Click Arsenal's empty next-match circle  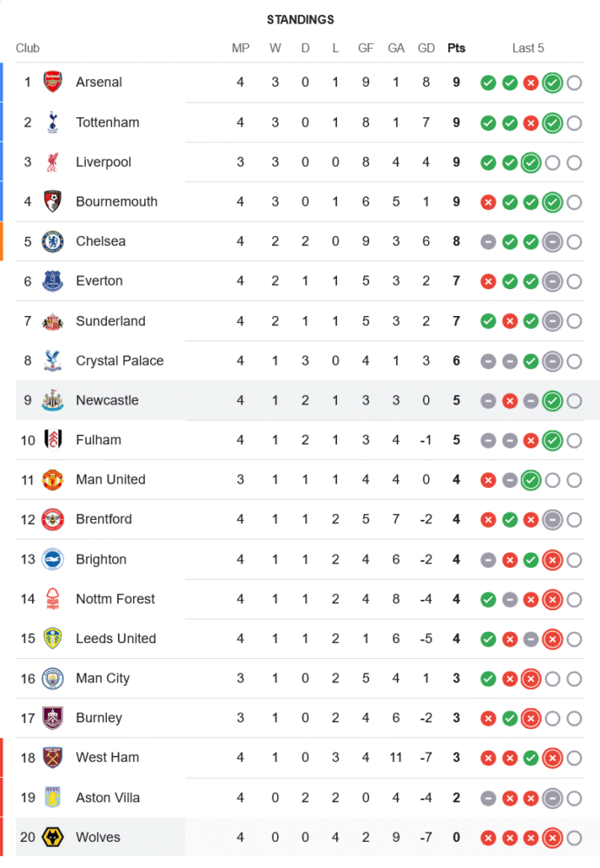point(574,83)
